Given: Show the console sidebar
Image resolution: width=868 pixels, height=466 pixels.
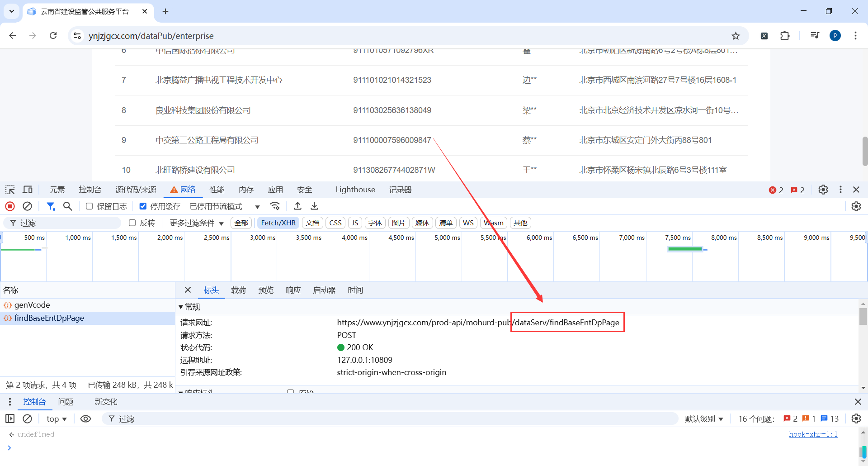Looking at the screenshot, I should click(10, 419).
